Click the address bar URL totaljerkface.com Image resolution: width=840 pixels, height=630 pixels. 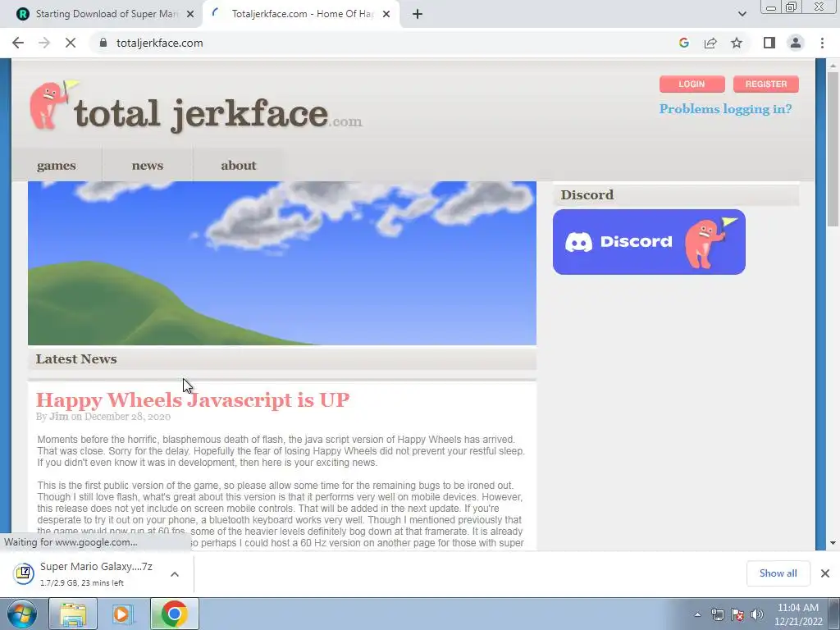[x=160, y=43]
